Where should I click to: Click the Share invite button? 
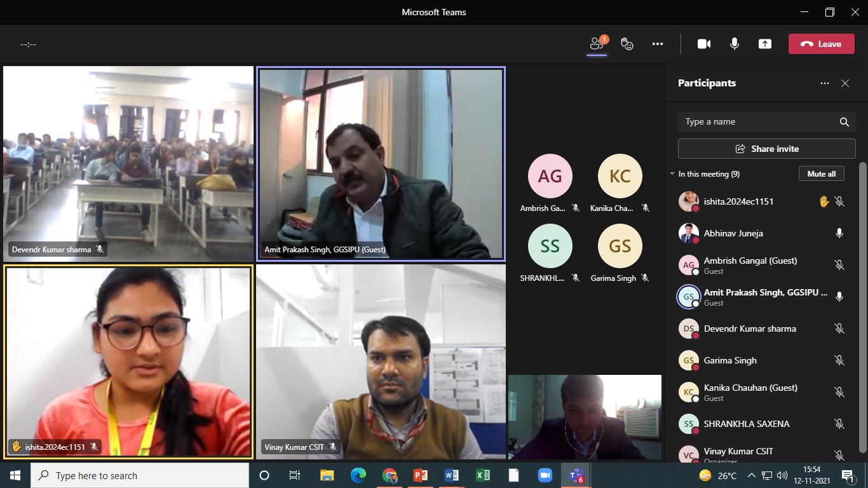767,149
